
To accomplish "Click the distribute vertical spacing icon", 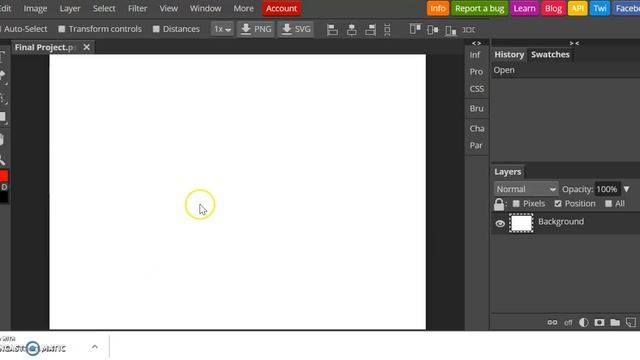I will tap(387, 30).
